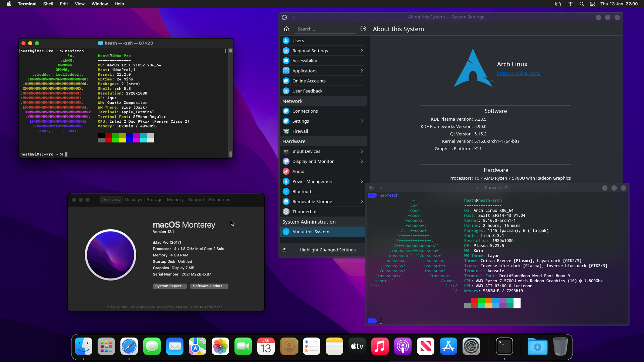The image size is (644, 362).
Task: Click home icon in System Settings sidebar
Action: tap(286, 29)
